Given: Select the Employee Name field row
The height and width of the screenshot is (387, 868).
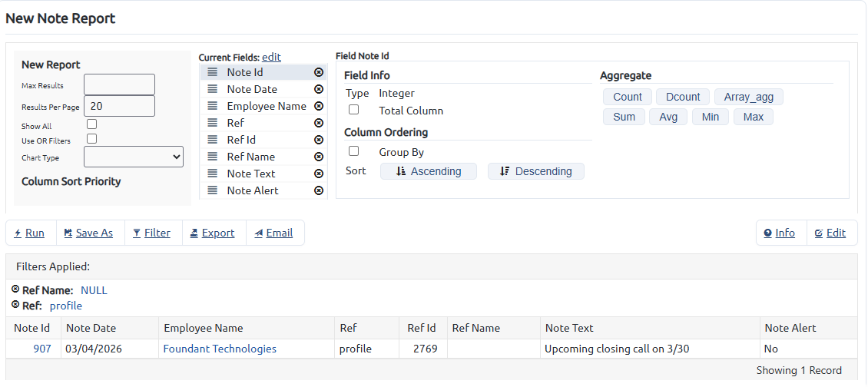Looking at the screenshot, I should (x=263, y=106).
